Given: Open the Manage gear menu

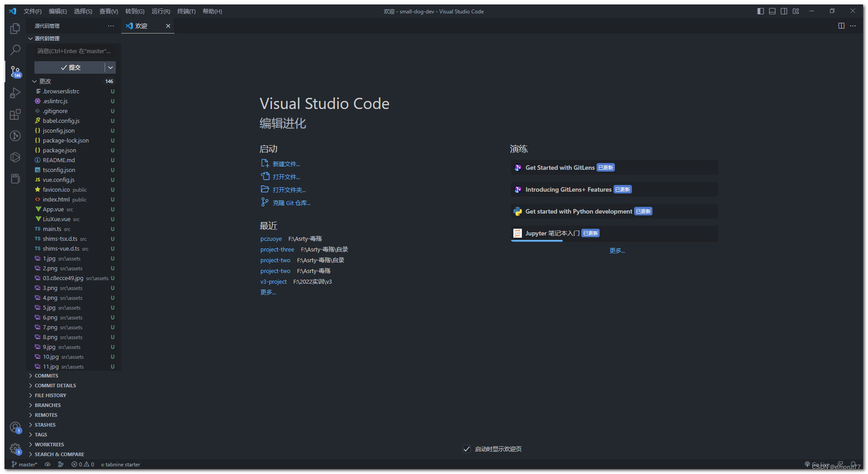Looking at the screenshot, I should pyautogui.click(x=15, y=449).
